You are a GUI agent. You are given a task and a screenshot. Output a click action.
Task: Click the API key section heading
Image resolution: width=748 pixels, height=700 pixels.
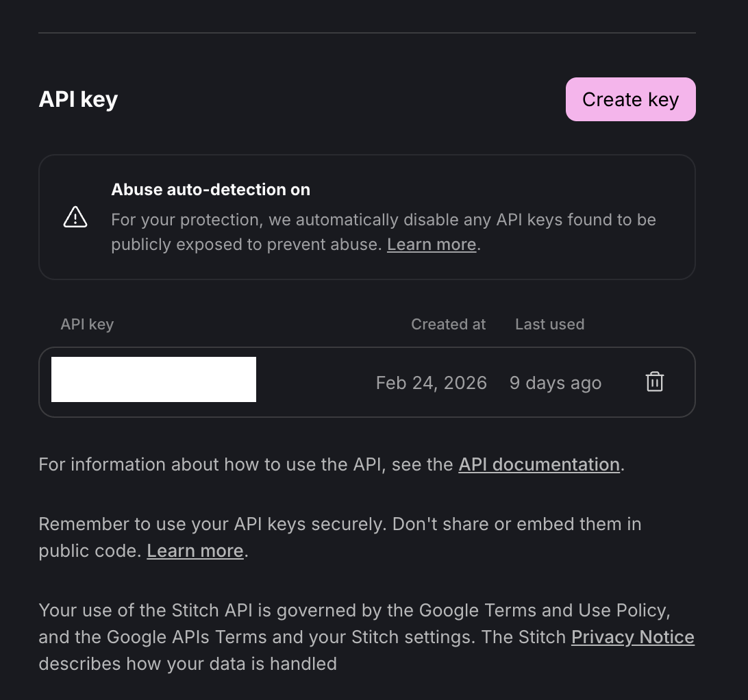tap(78, 99)
